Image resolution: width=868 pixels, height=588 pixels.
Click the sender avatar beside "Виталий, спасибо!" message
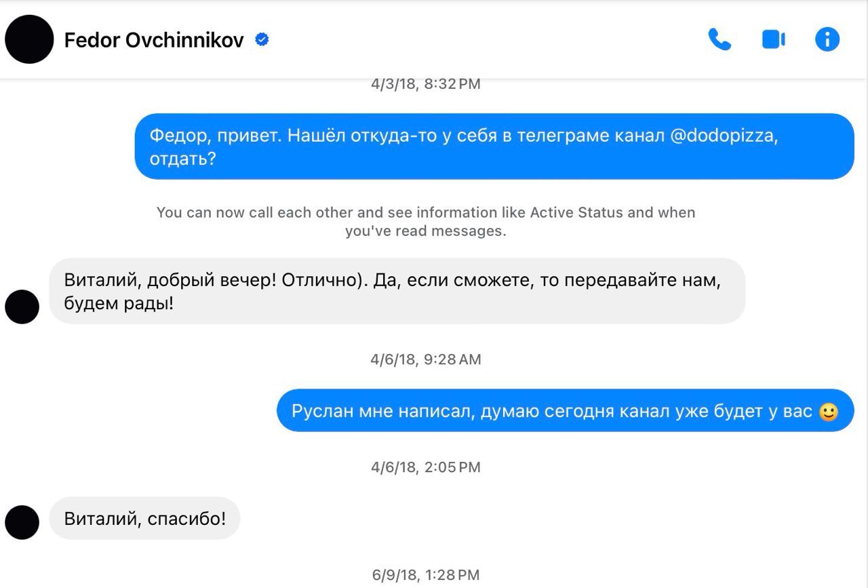point(22,522)
